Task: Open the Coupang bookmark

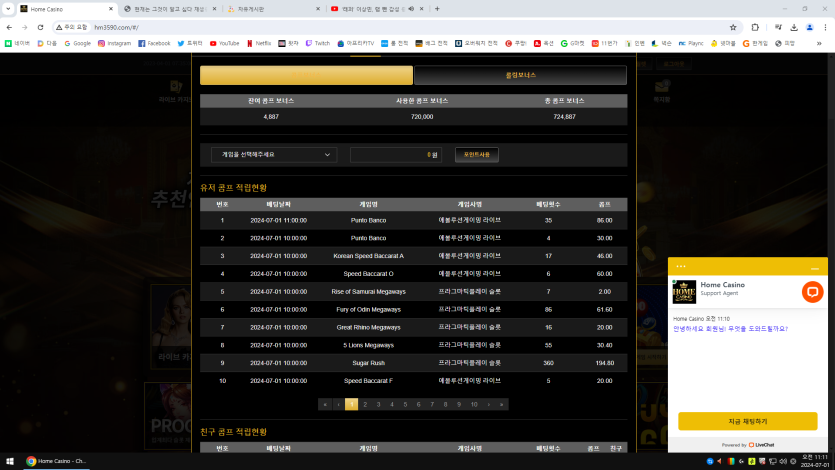Action: pos(515,43)
